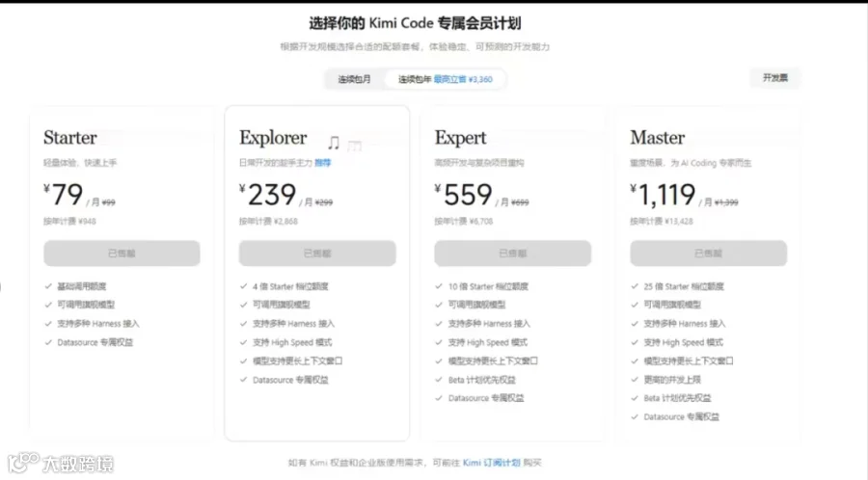
Task: Click the ¥1,119 monthly price
Action: coord(663,195)
